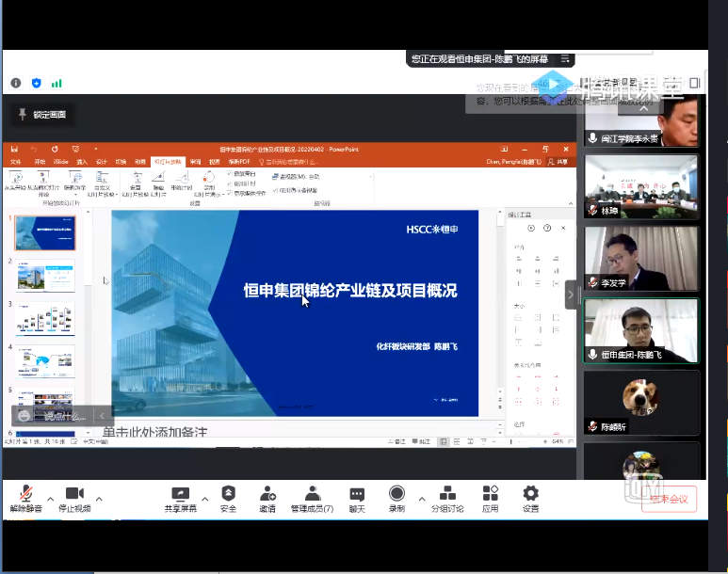
Task: Open the share banner options menu icon
Action: click(x=565, y=59)
